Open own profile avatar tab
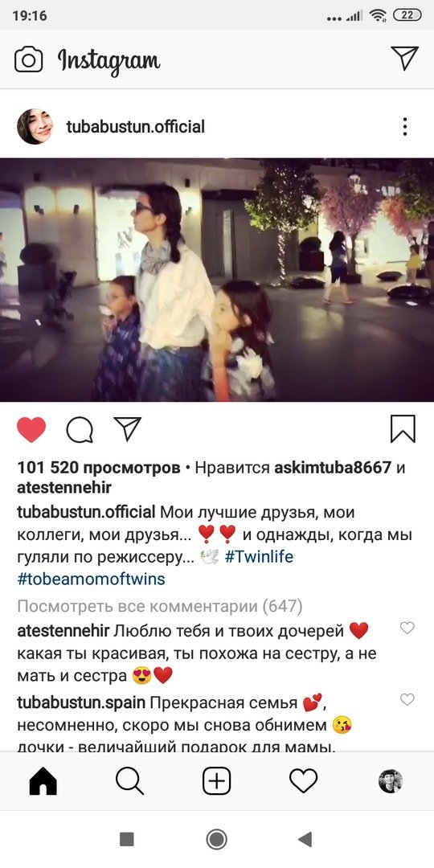 [391, 782]
